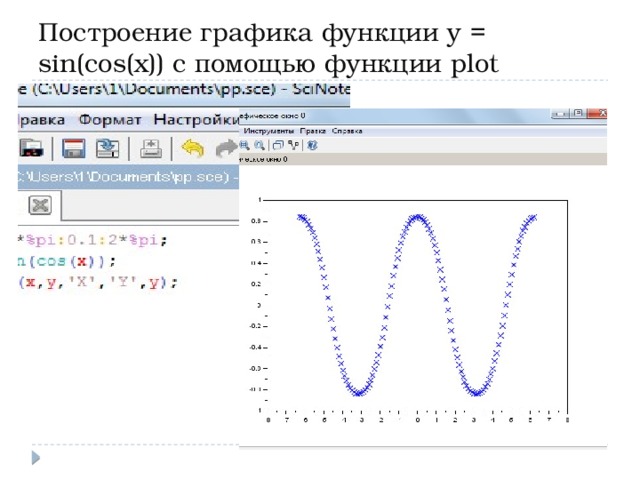Close the graphics window
This screenshot has height=480, width=640.
(x=598, y=113)
